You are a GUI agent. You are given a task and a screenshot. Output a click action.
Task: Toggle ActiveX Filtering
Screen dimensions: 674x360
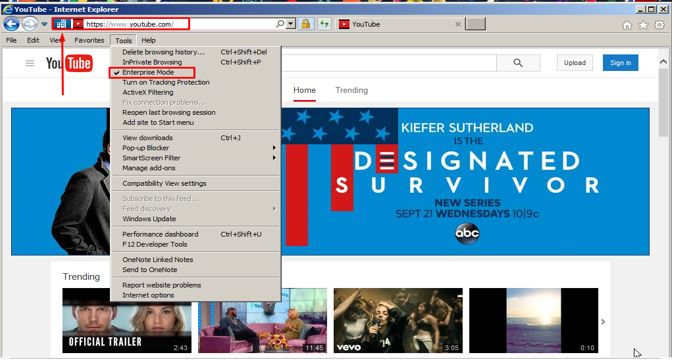(x=196, y=92)
